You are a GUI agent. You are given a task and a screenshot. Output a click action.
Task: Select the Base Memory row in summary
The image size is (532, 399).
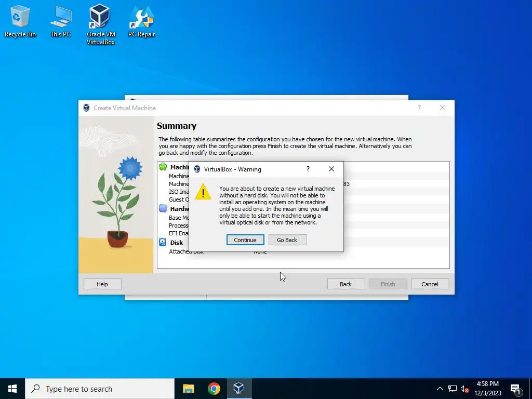tap(179, 218)
